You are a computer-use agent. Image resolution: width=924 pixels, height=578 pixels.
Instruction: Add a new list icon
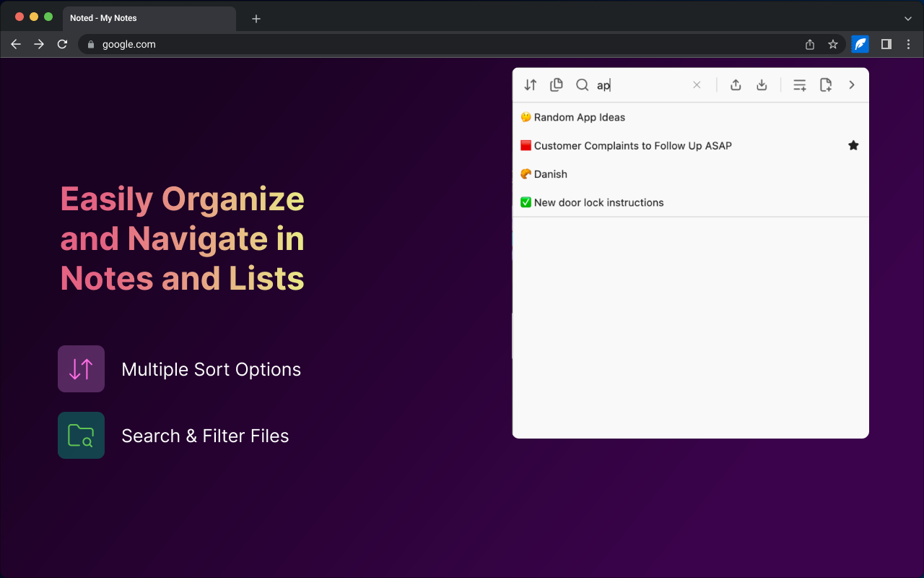click(x=800, y=85)
